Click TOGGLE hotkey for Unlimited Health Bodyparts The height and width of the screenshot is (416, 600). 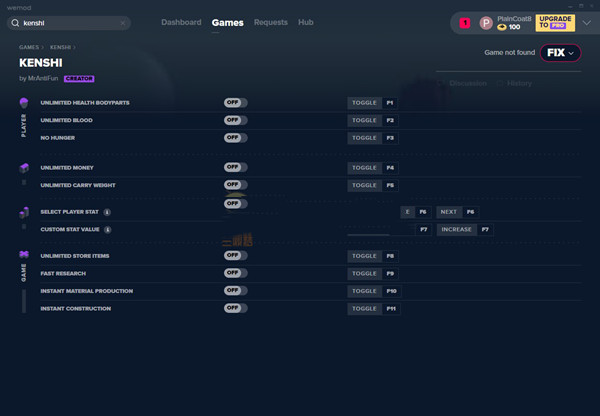point(373,103)
